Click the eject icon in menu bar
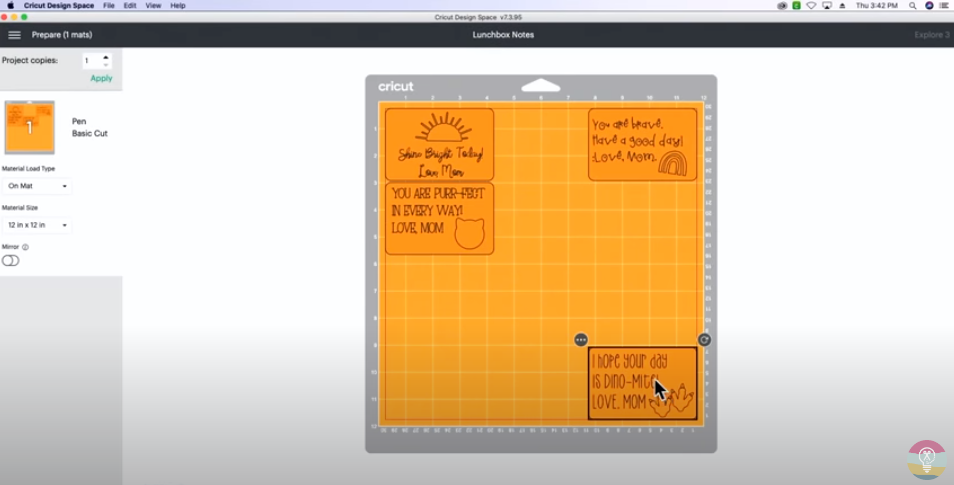This screenshot has height=485, width=954. coord(842,5)
